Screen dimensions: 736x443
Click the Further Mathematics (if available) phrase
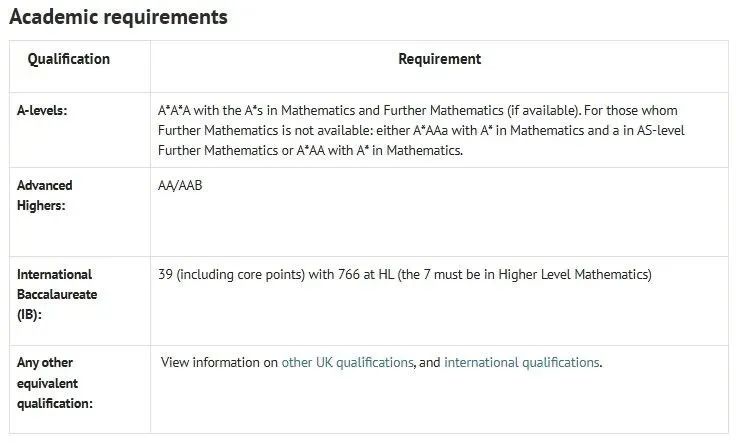[482, 110]
